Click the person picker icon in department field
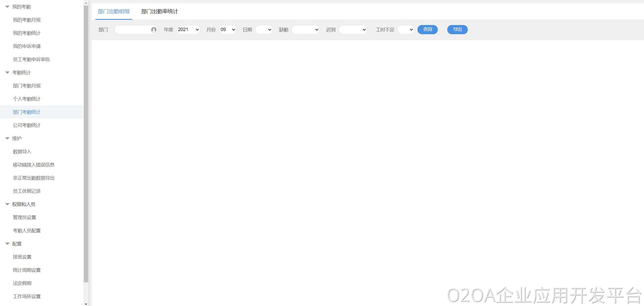This screenshot has height=306, width=644. [x=154, y=30]
